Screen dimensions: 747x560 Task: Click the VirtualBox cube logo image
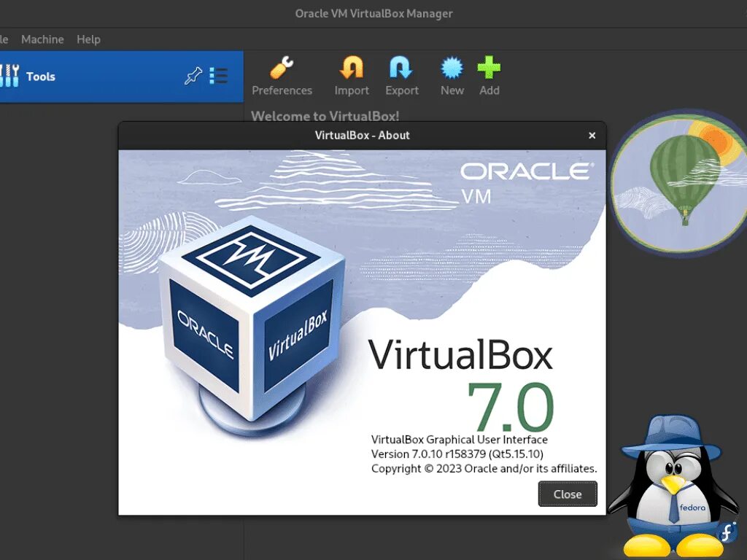[x=251, y=326]
